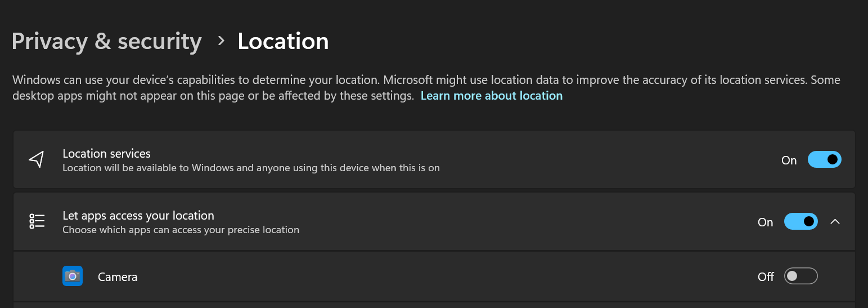Click the On label beside Location services toggle

pyautogui.click(x=789, y=160)
